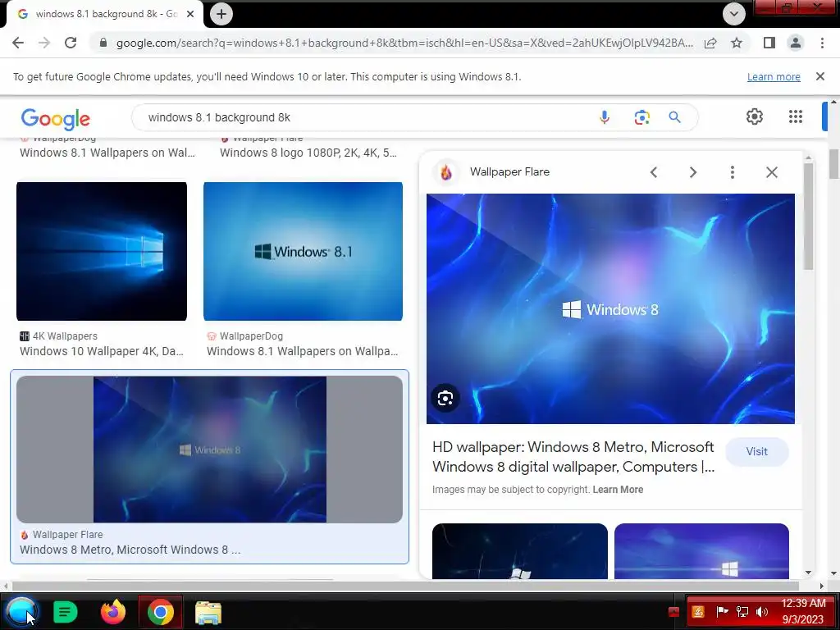The width and height of the screenshot is (840, 630).
Task: Open more options in preview panel
Action: (x=733, y=172)
